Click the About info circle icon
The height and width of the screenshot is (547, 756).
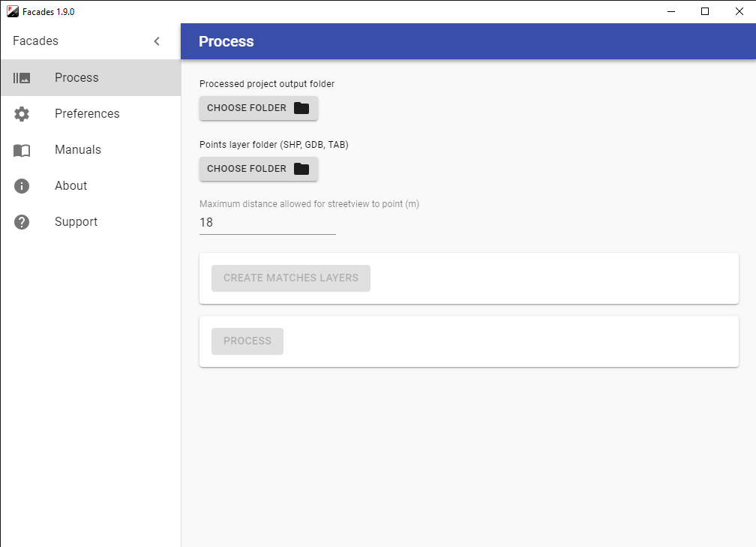coord(22,186)
